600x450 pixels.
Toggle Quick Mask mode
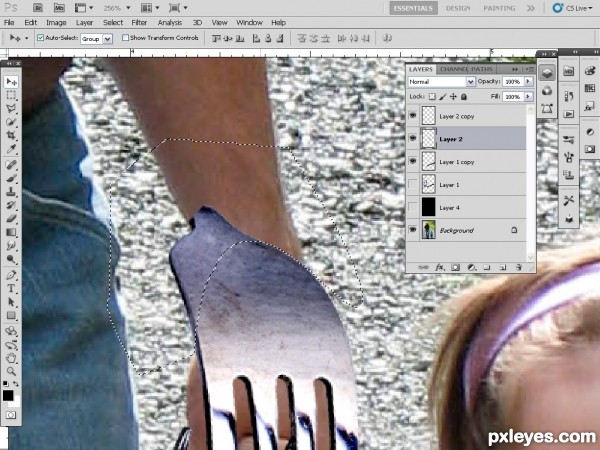pyautogui.click(x=11, y=415)
